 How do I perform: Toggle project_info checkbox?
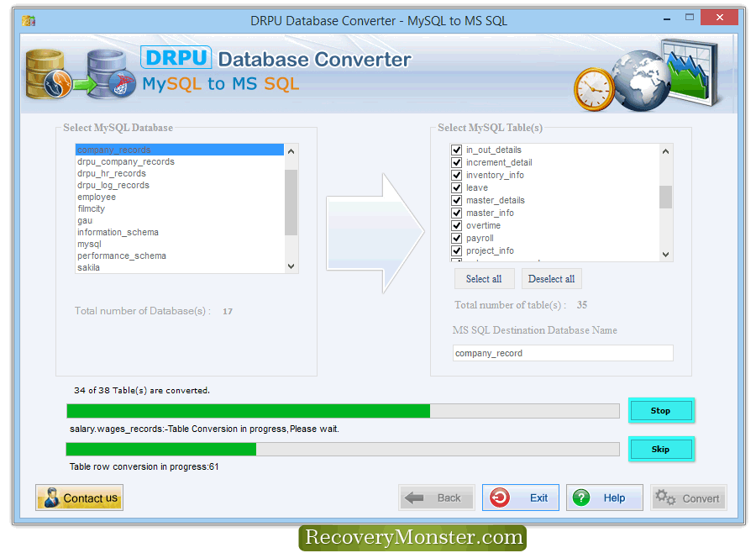[457, 250]
